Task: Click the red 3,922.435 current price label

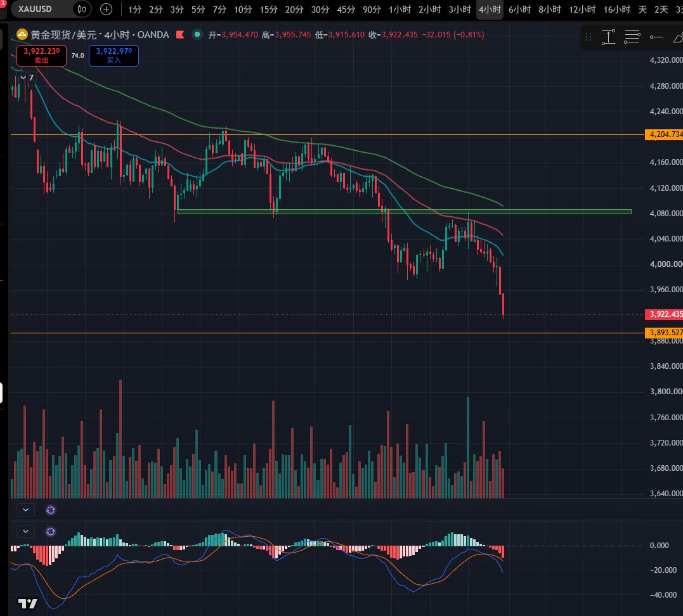Action: tap(664, 314)
